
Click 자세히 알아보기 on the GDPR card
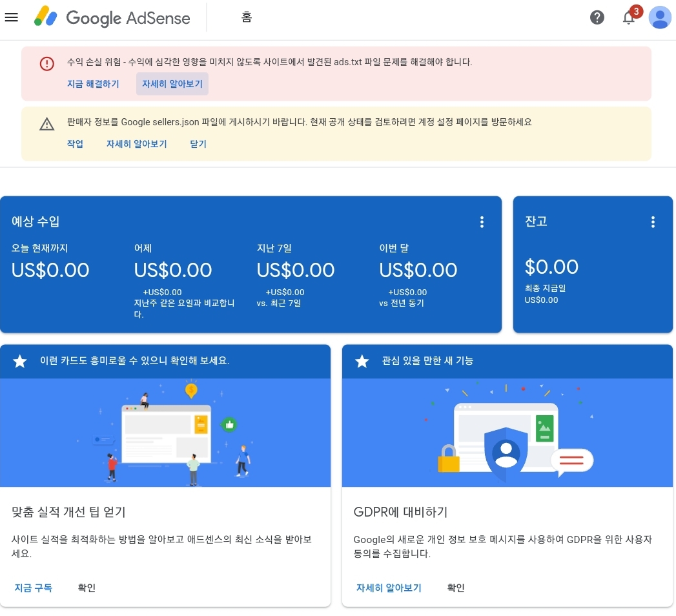(x=389, y=588)
